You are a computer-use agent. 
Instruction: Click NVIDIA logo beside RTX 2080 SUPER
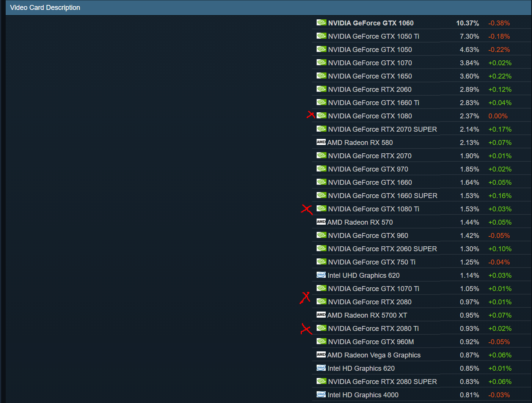322,381
